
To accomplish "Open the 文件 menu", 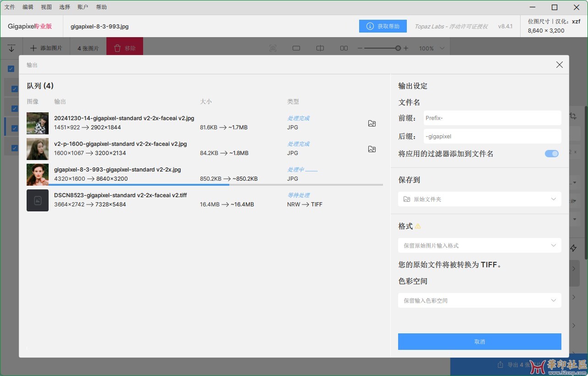I will 10,7.
